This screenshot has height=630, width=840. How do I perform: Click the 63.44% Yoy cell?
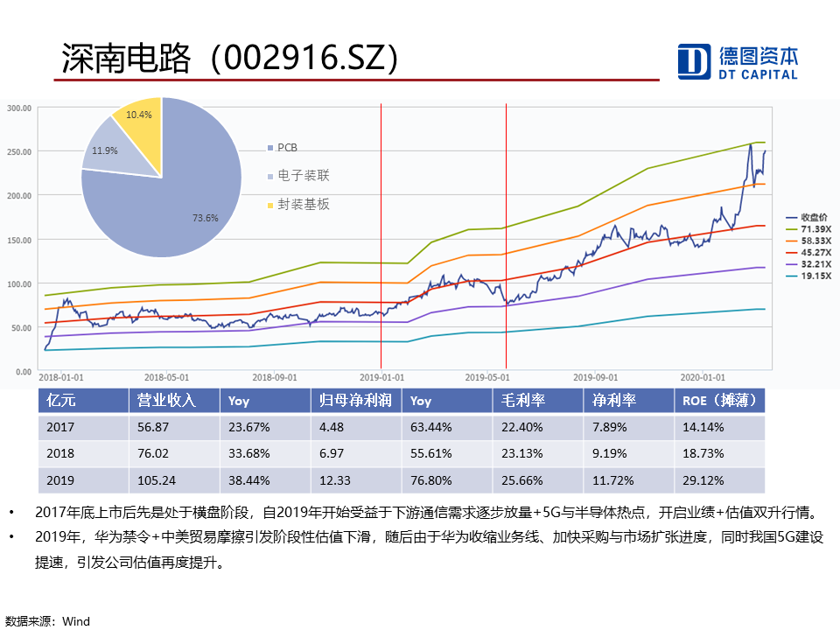(447, 427)
